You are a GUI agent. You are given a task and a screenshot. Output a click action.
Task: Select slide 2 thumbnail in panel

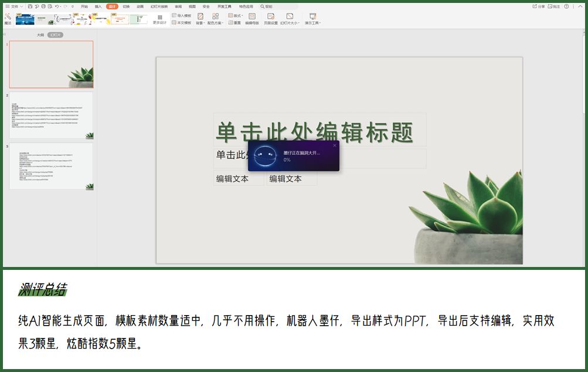51,115
